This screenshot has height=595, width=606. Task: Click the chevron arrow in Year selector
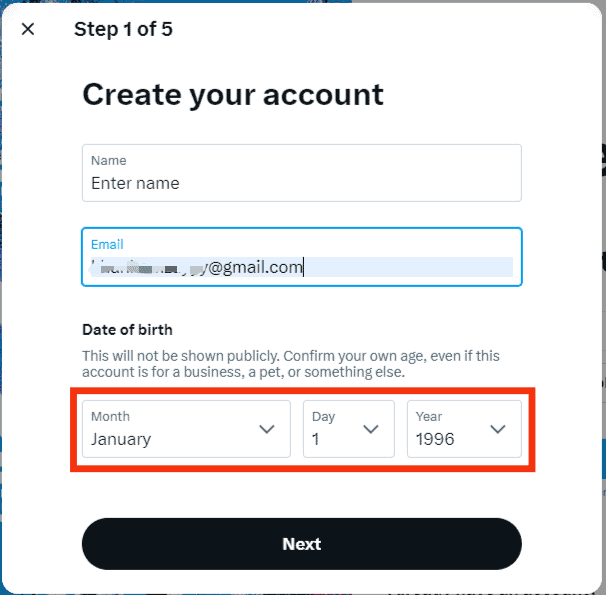tap(497, 429)
